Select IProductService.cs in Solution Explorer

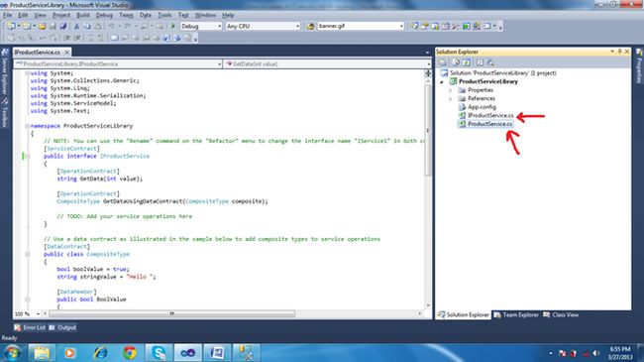click(x=490, y=116)
